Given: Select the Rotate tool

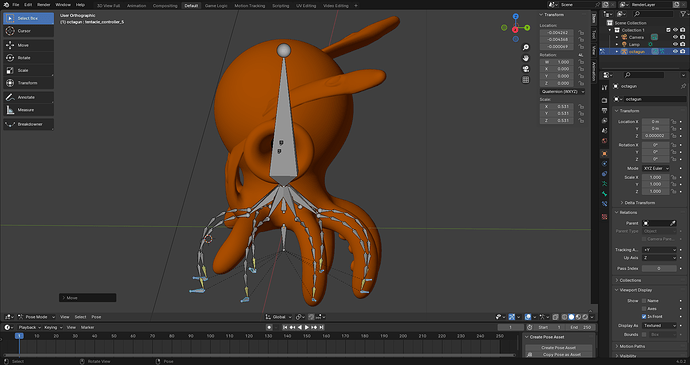Looking at the screenshot, I should [29, 58].
